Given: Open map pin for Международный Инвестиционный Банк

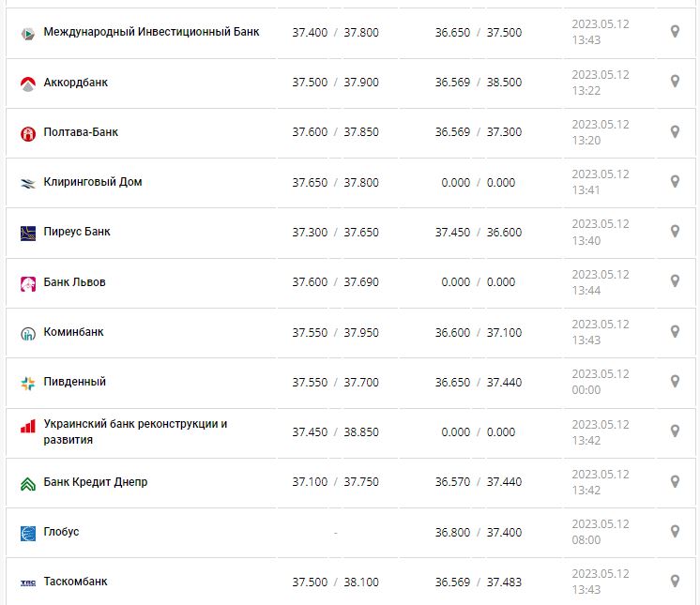Looking at the screenshot, I should tap(675, 32).
